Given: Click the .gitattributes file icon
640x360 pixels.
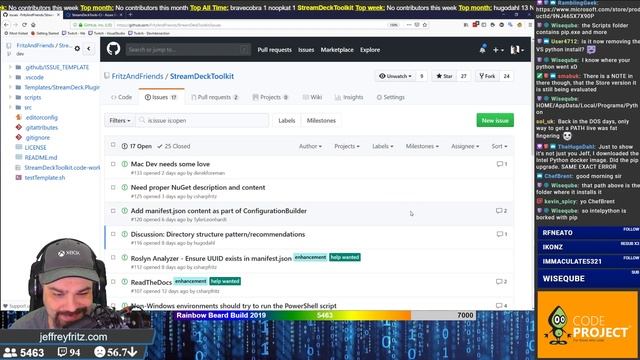Looking at the screenshot, I should (x=18, y=127).
